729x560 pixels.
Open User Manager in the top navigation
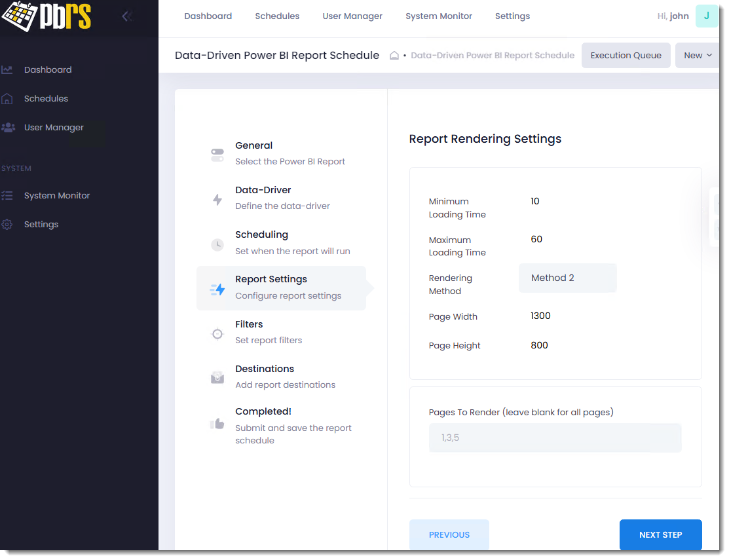tap(352, 16)
